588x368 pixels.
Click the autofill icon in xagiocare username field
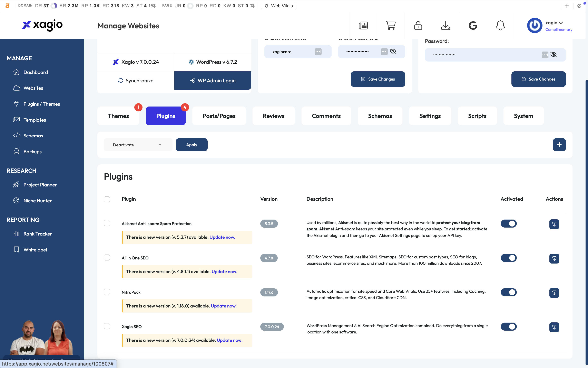click(318, 52)
